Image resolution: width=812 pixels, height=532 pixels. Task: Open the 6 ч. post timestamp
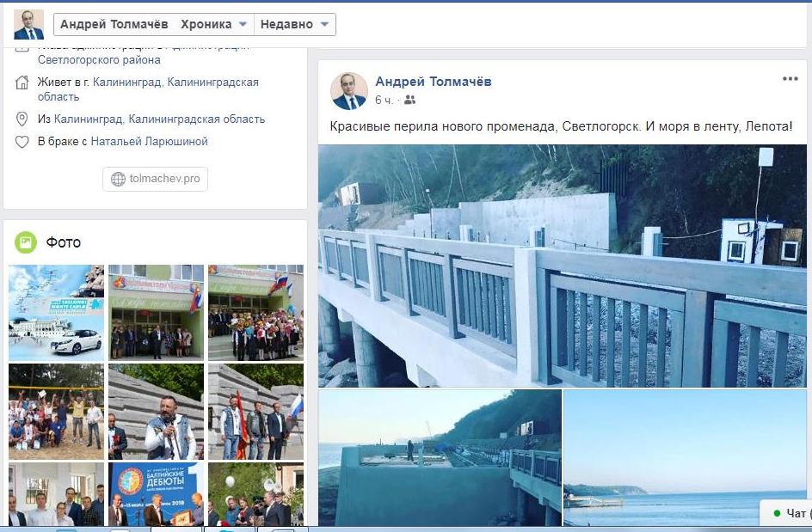click(x=384, y=100)
